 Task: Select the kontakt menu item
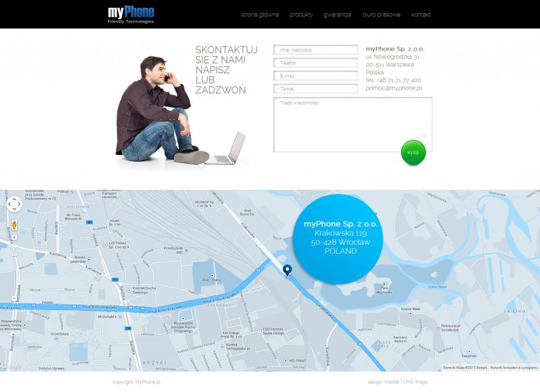421,14
